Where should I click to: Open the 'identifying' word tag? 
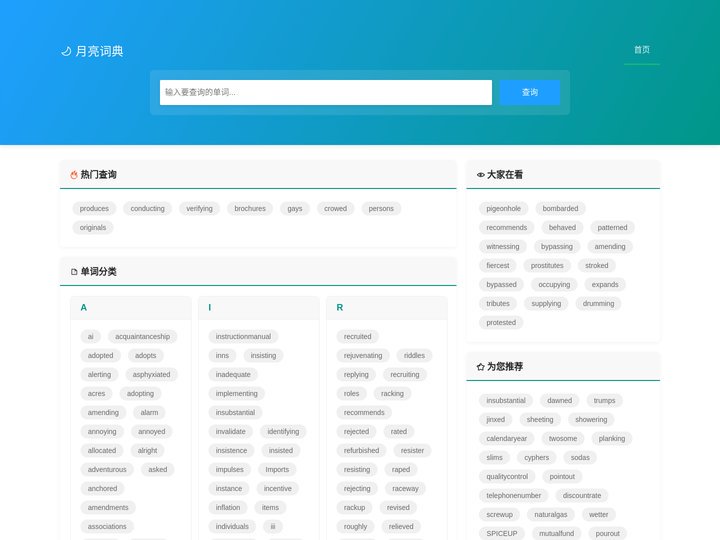pos(283,432)
